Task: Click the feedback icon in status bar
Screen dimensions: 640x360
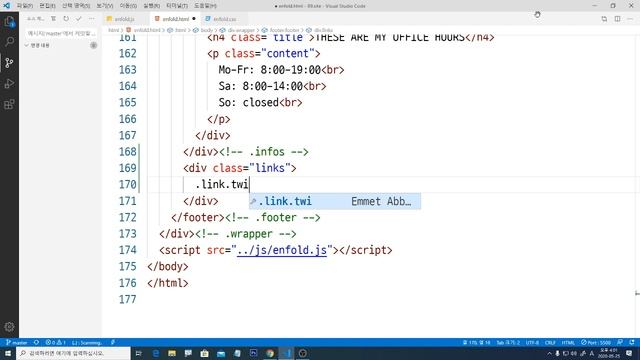Action: 620,342
